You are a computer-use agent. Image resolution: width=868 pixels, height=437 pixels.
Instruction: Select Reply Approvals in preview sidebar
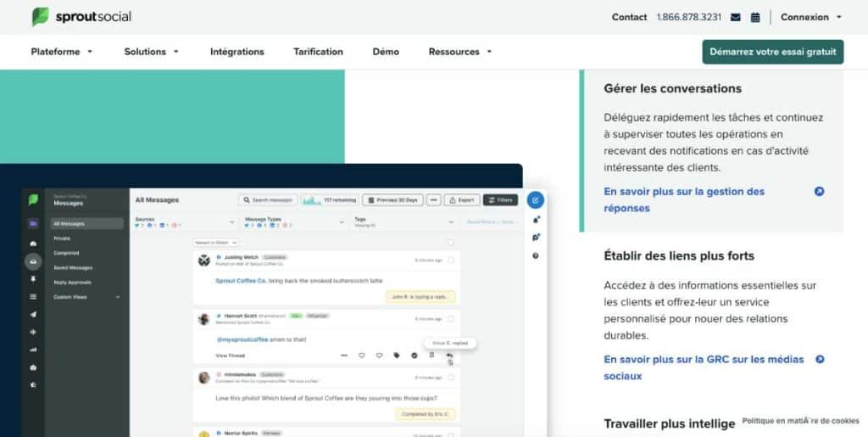73,282
